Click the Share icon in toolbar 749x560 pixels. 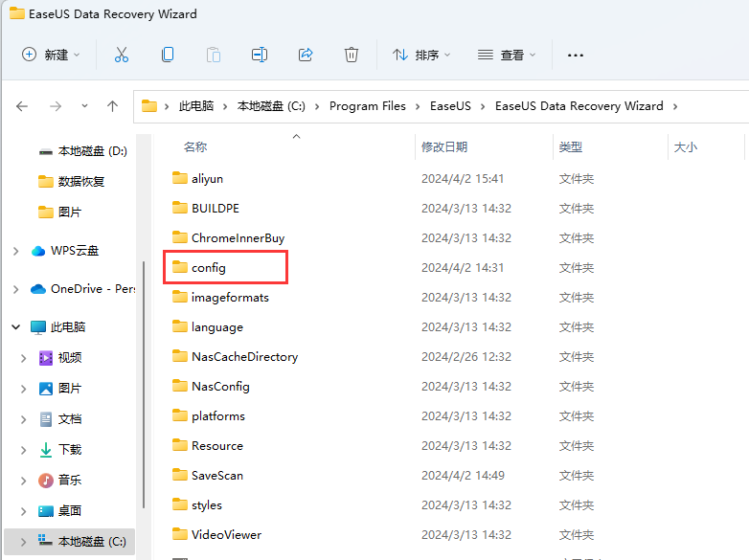306,55
